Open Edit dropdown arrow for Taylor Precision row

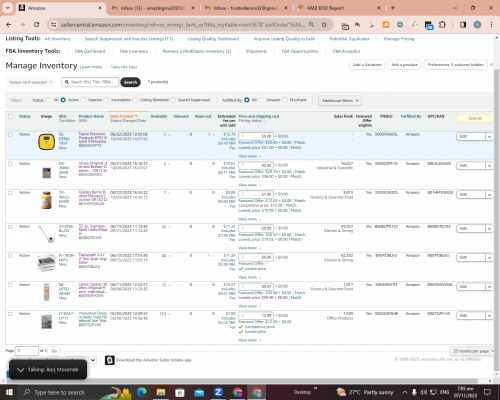489,137
